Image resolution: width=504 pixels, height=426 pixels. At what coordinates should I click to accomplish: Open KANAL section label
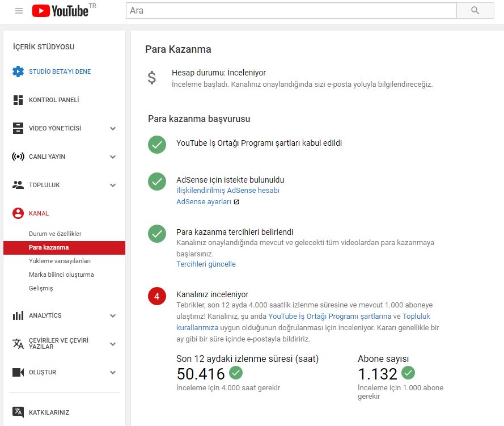39,213
